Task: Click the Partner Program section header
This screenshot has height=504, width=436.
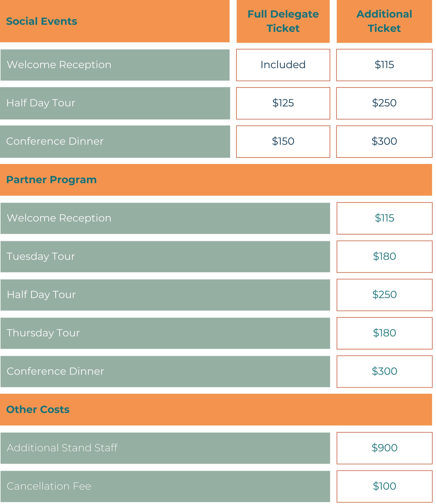Action: pyautogui.click(x=216, y=180)
